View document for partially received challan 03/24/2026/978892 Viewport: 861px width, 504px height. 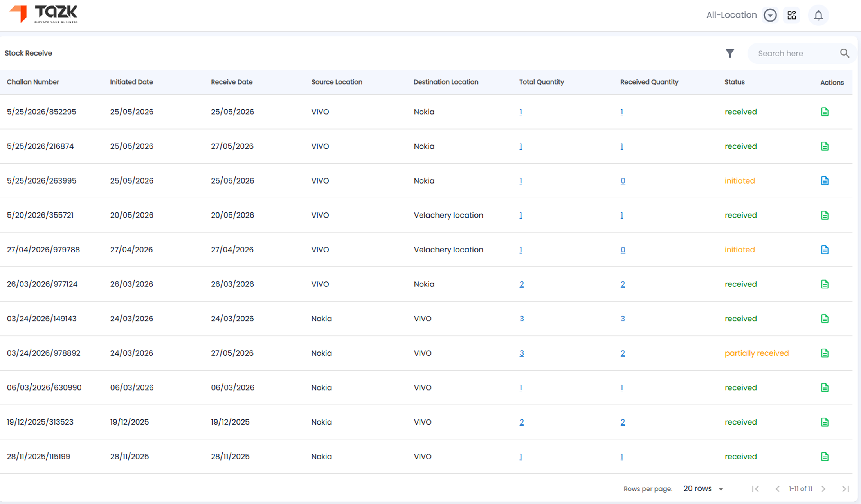point(825,353)
